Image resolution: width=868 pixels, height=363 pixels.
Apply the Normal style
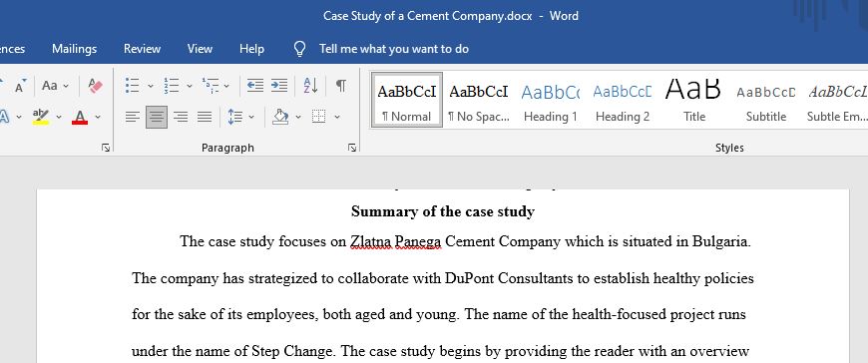point(407,100)
